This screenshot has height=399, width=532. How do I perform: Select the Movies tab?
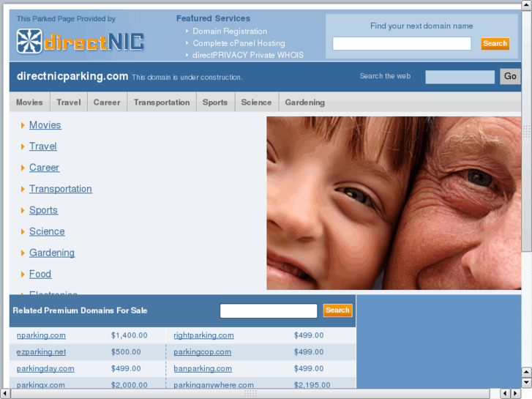[29, 102]
